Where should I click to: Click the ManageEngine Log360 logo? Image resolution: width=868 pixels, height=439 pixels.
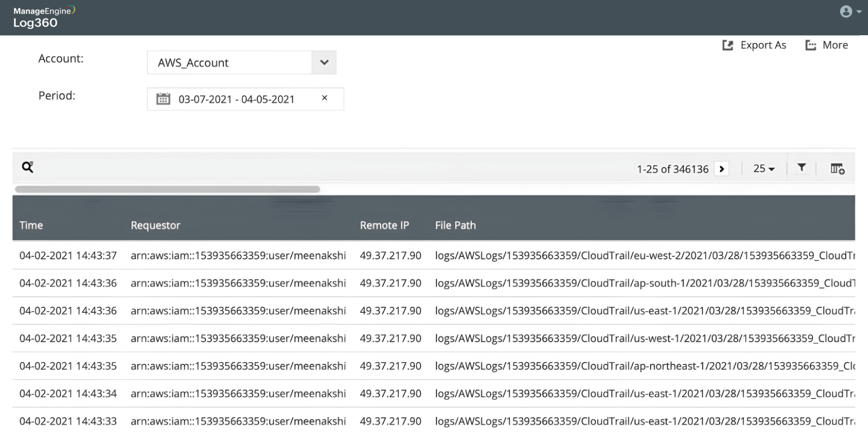[x=44, y=17]
